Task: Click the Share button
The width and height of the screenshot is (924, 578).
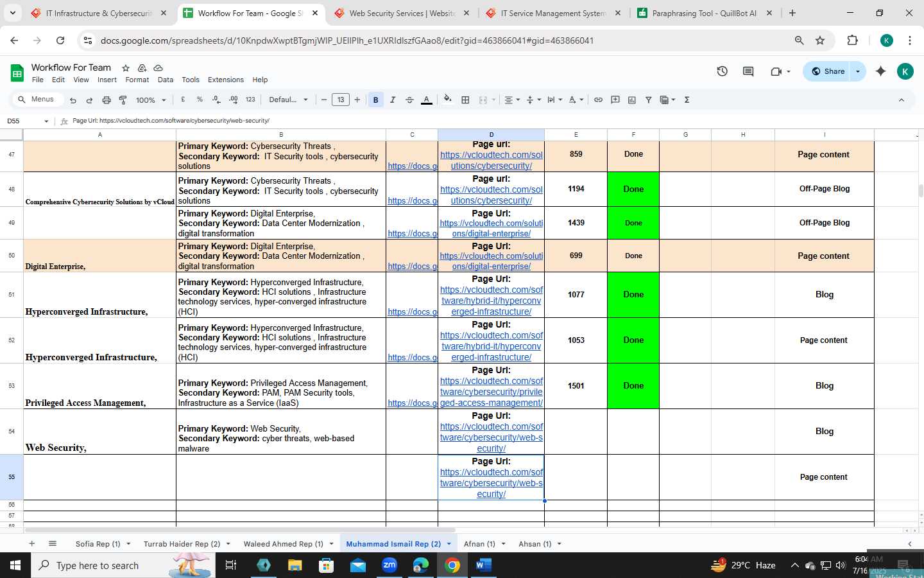Action: click(x=828, y=71)
